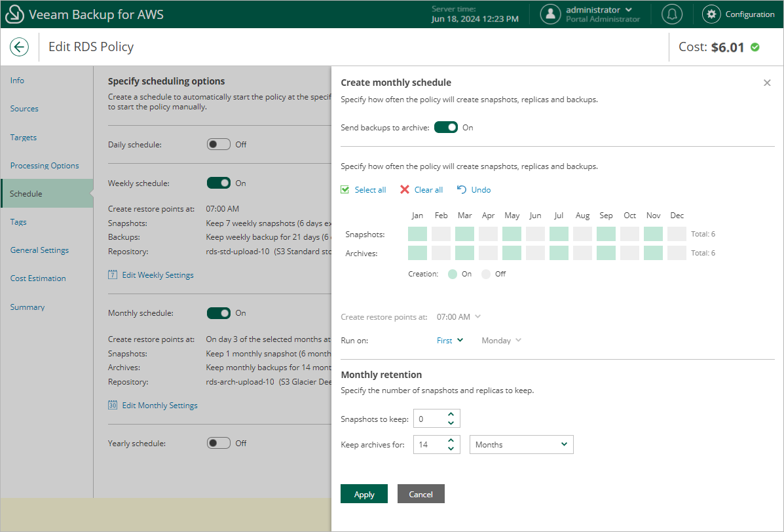Toggle February snapshot creation cell
784x532 pixels.
(x=441, y=234)
